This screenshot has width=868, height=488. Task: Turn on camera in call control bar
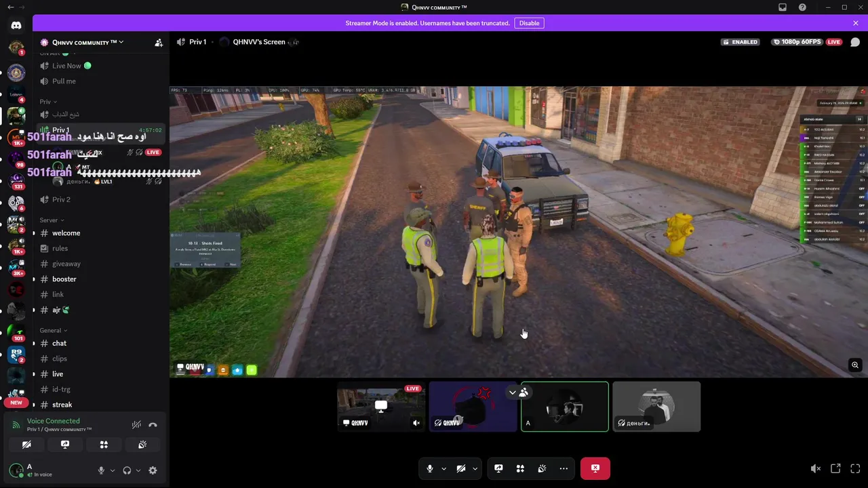(461, 468)
